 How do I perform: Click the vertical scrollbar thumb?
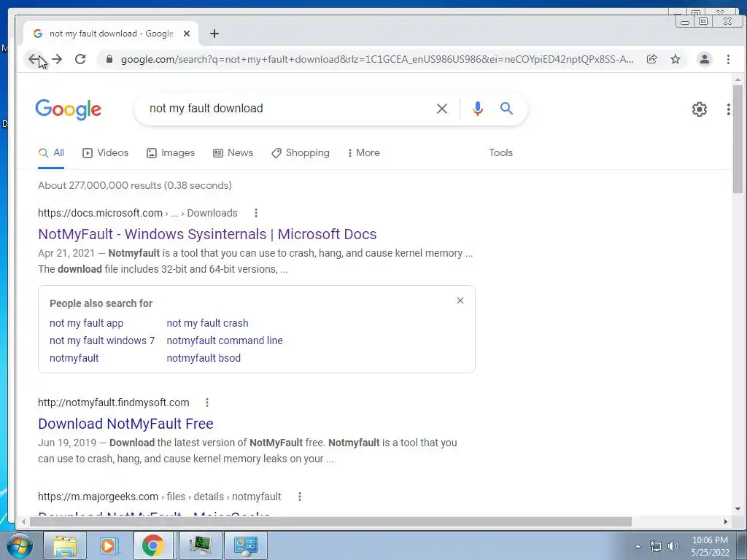pyautogui.click(x=738, y=139)
